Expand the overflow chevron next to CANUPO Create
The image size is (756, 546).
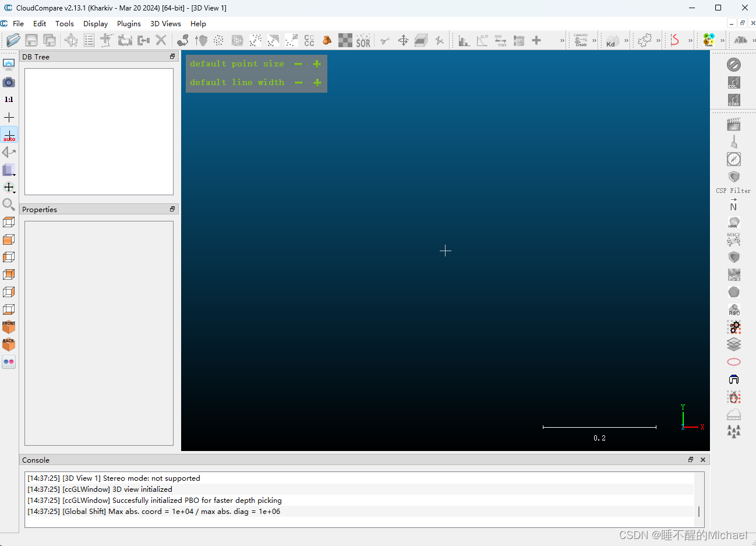[594, 41]
